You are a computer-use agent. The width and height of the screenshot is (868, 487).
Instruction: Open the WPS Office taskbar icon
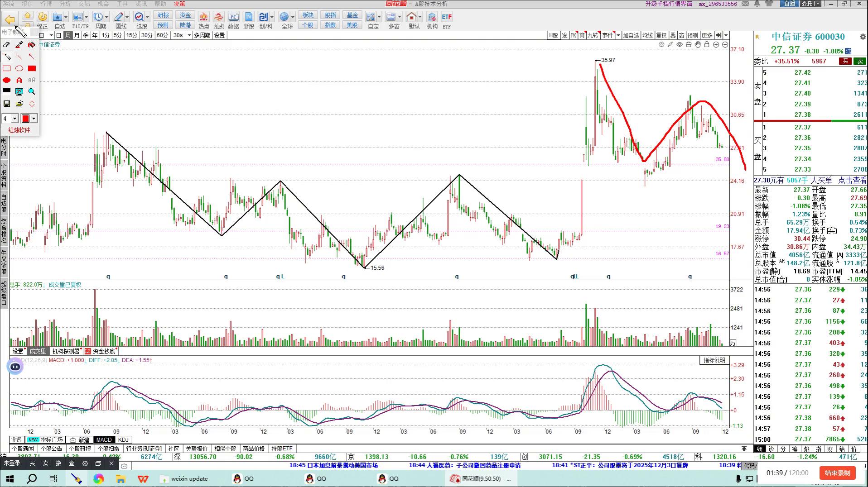[x=143, y=478]
